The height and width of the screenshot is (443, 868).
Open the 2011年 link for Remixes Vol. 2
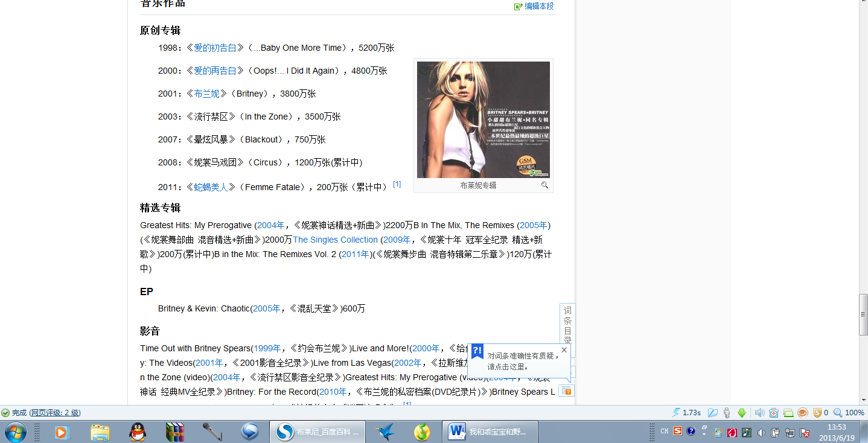click(355, 254)
